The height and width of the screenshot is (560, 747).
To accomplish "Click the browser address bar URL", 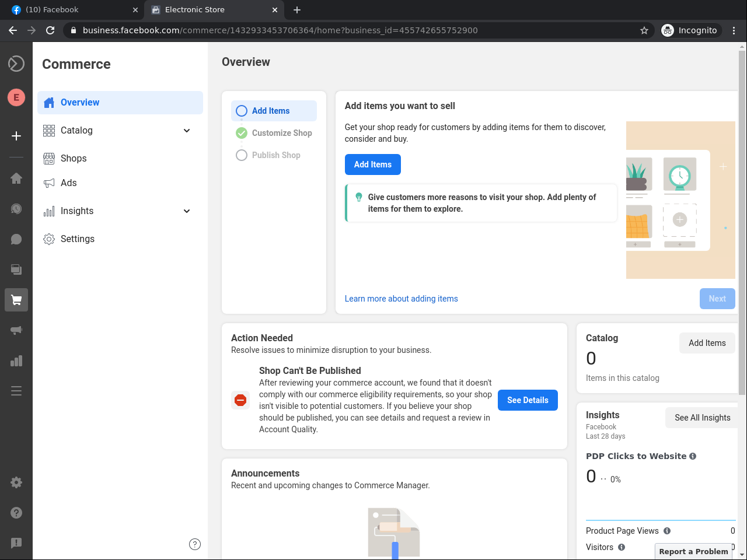I will 280,30.
